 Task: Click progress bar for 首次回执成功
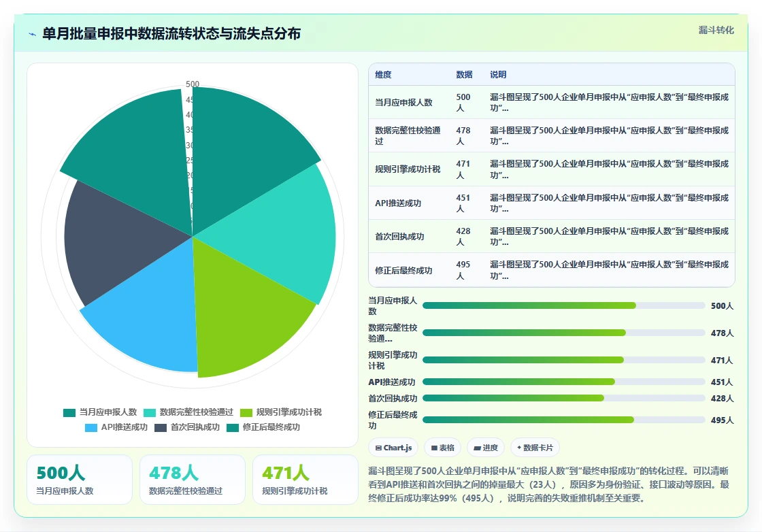564,399
